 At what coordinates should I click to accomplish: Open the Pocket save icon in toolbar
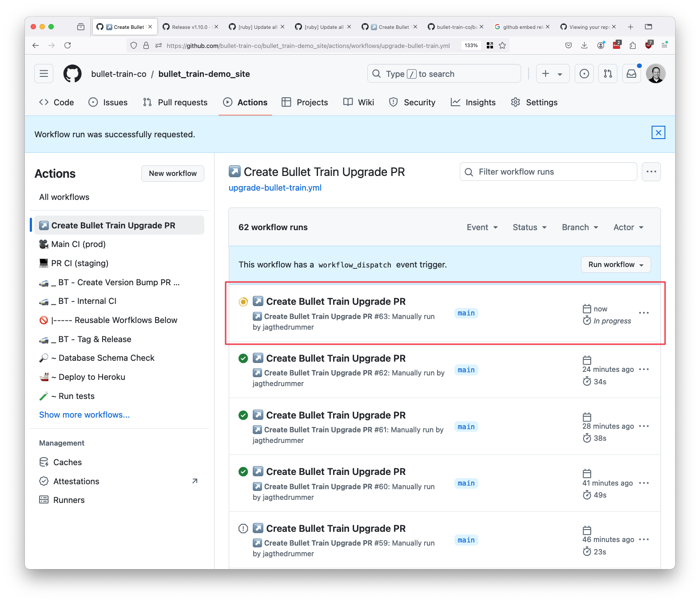coord(569,45)
